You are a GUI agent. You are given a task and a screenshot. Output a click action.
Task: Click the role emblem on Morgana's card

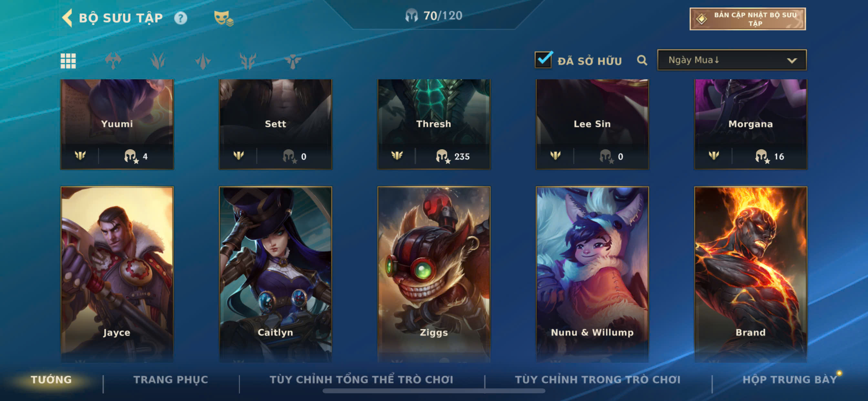click(714, 155)
